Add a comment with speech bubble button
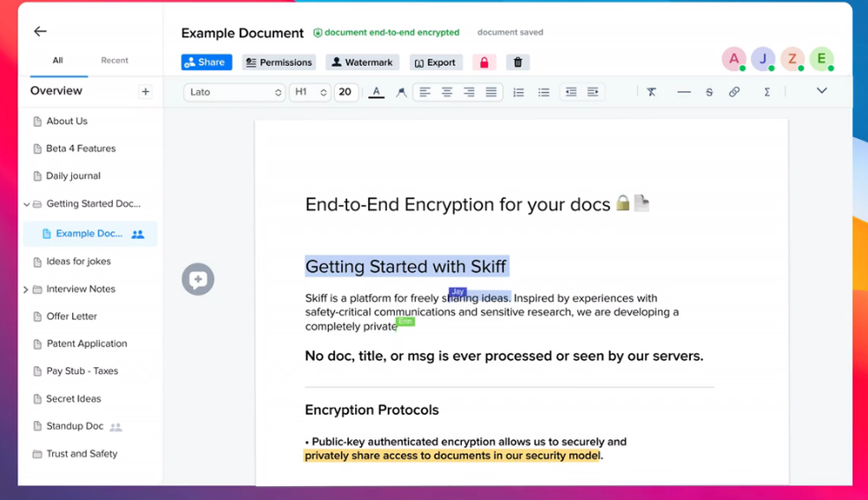This screenshot has height=500, width=868. (198, 279)
